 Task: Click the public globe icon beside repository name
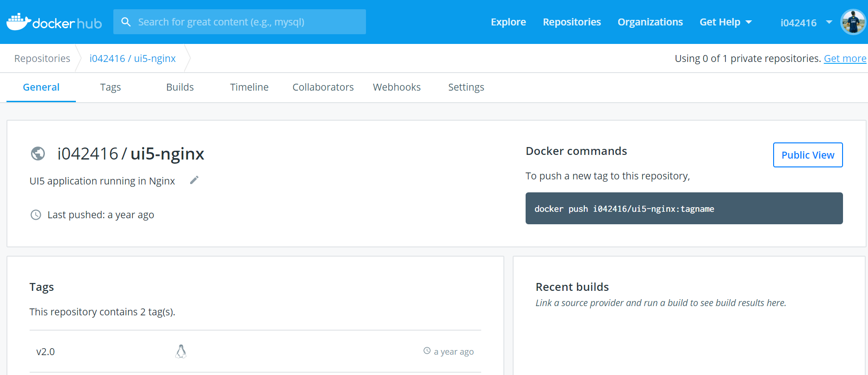click(38, 154)
